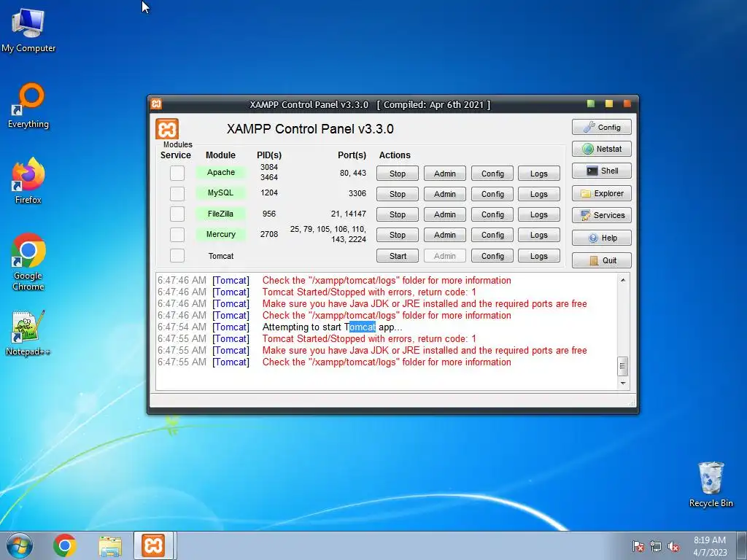Open Google Chrome desktop shortcut
This screenshot has height=560, width=747.
(x=28, y=262)
